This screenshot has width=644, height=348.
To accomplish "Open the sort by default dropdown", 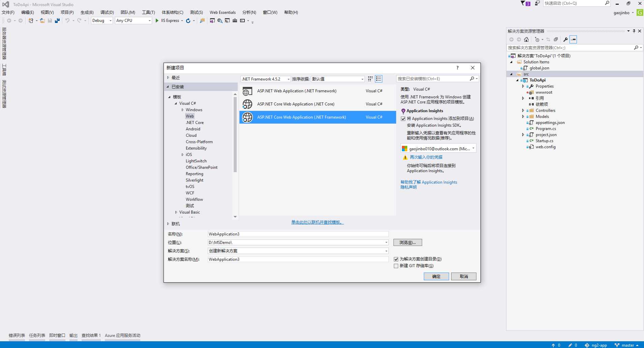I will click(338, 79).
